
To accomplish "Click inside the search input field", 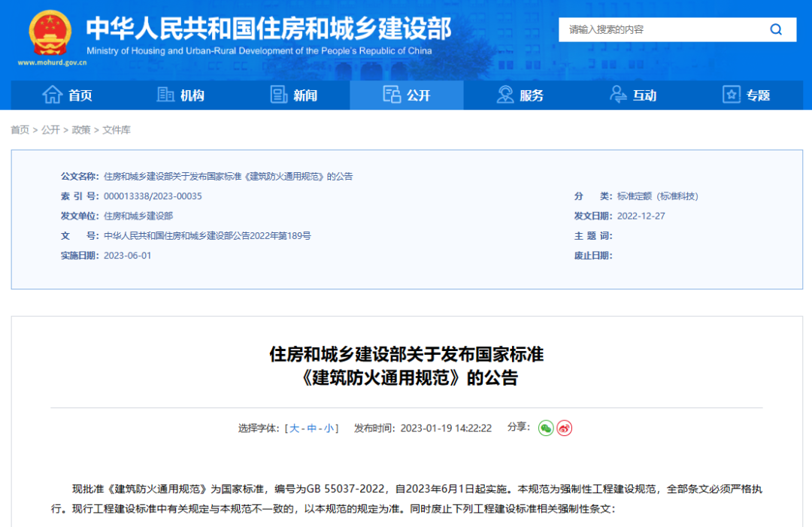I will click(662, 29).
